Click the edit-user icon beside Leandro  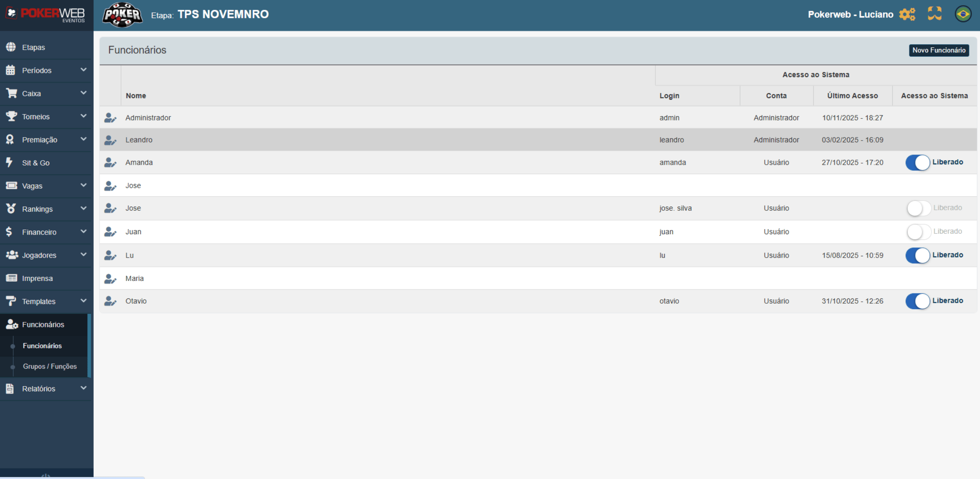(110, 140)
